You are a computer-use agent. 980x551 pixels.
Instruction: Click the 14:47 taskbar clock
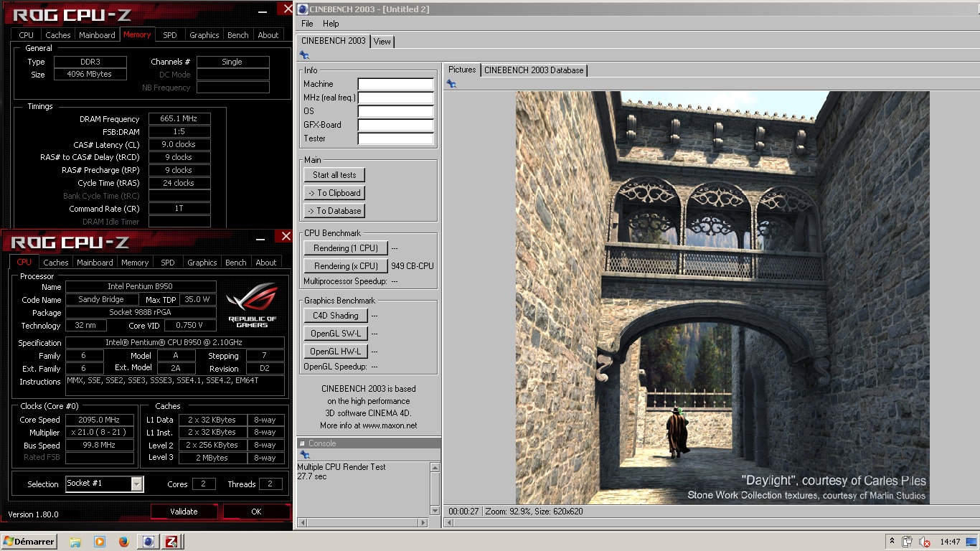[x=950, y=542]
